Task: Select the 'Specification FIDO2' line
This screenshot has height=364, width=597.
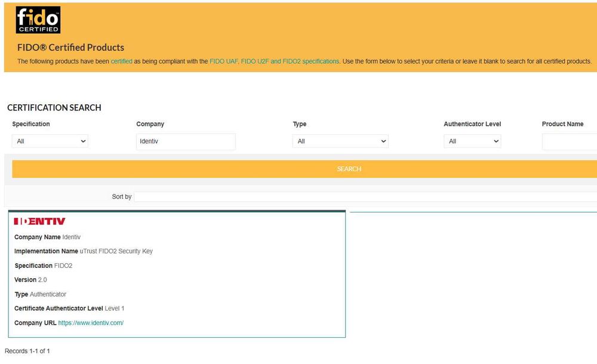Action: (44, 266)
